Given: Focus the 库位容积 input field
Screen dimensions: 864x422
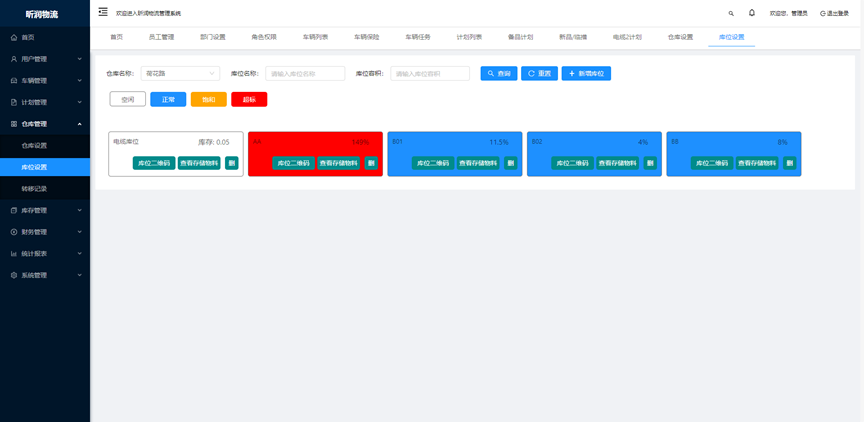Looking at the screenshot, I should tap(430, 73).
